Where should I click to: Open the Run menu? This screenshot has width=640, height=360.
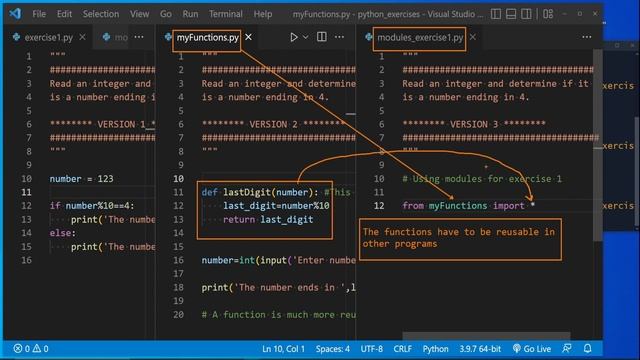190,14
